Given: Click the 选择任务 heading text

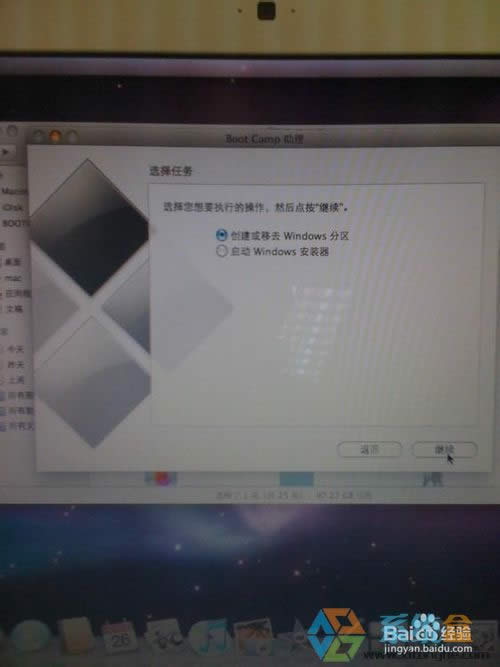Looking at the screenshot, I should point(171,171).
